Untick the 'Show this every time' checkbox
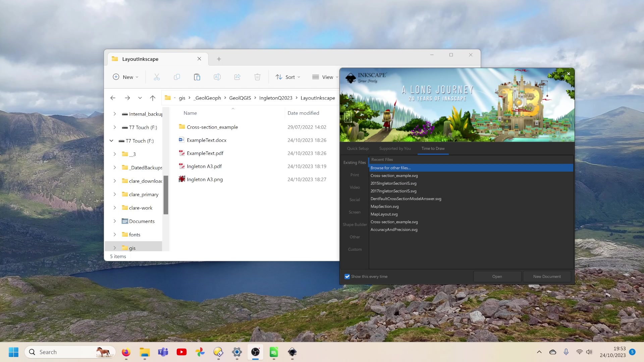The image size is (644, 362). point(347,277)
